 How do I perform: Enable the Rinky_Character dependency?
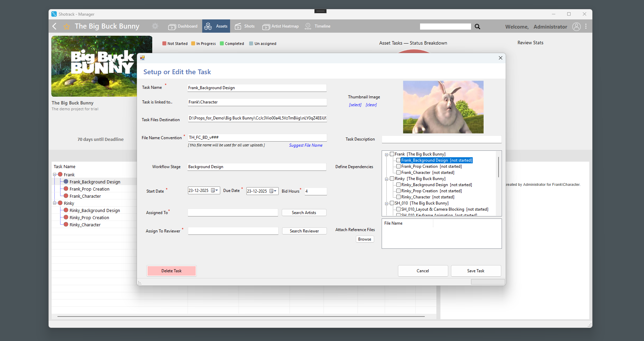click(x=398, y=197)
